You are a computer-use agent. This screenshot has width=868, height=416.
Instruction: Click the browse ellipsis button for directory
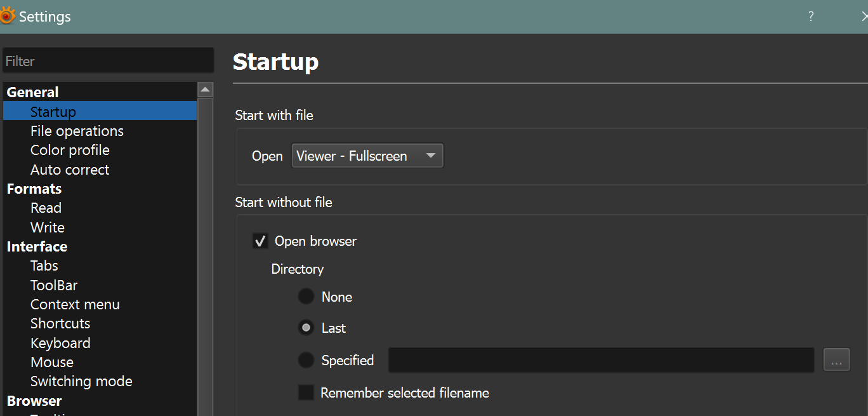pyautogui.click(x=836, y=360)
